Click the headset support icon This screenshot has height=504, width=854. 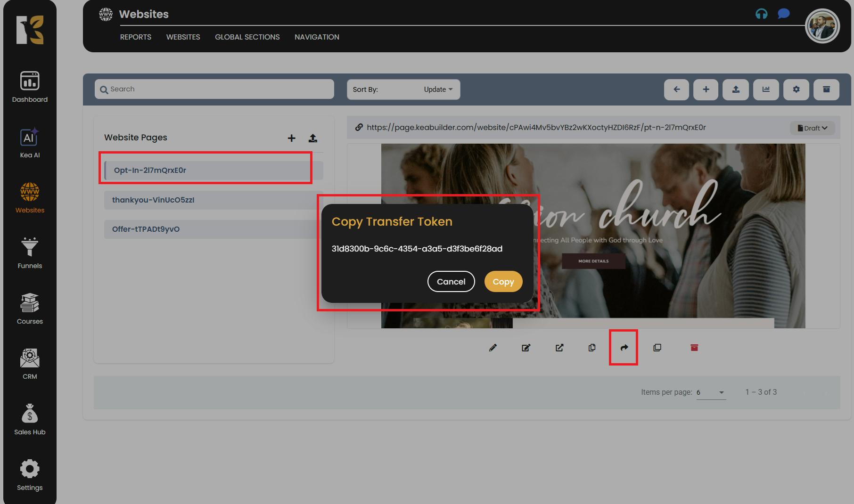coord(761,14)
